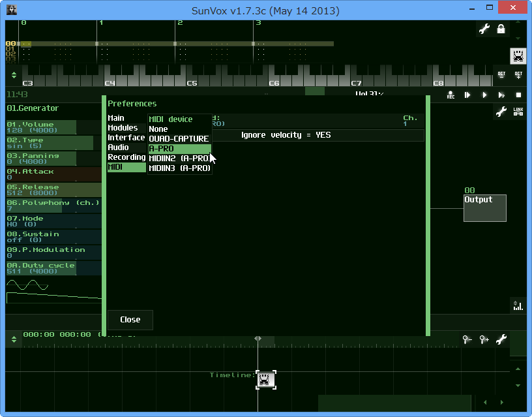Open module view wrench menu next to LINK

501,112
